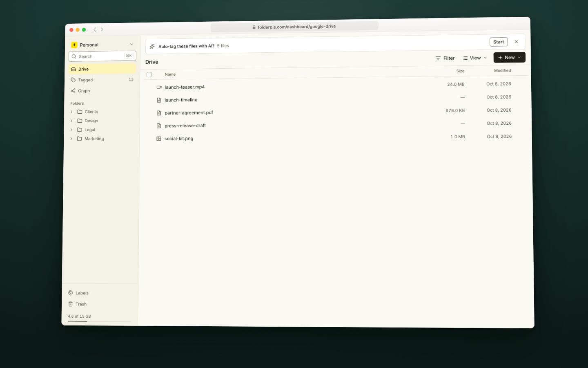This screenshot has width=588, height=368.
Task: Open the Personal workspace dropdown
Action: (x=131, y=44)
